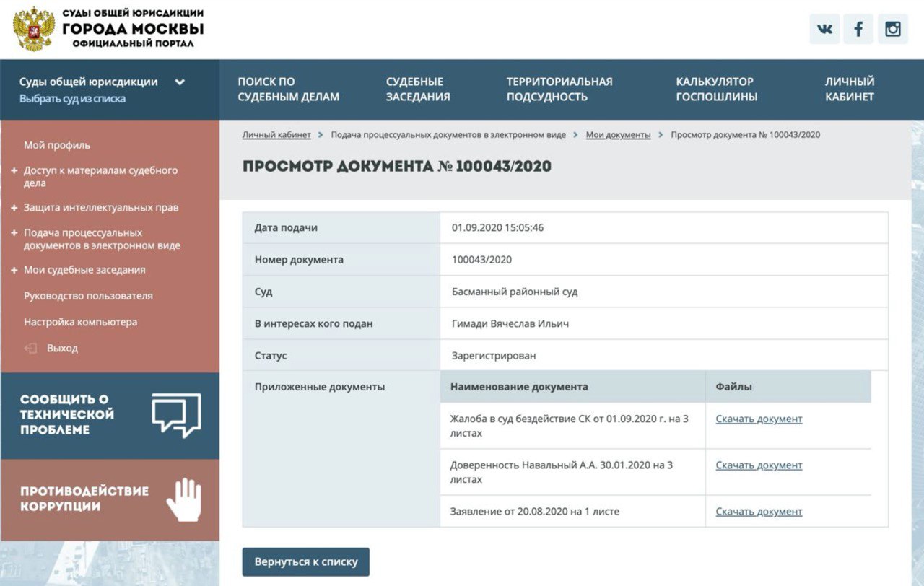Click the Приложенные документы row label

click(320, 387)
